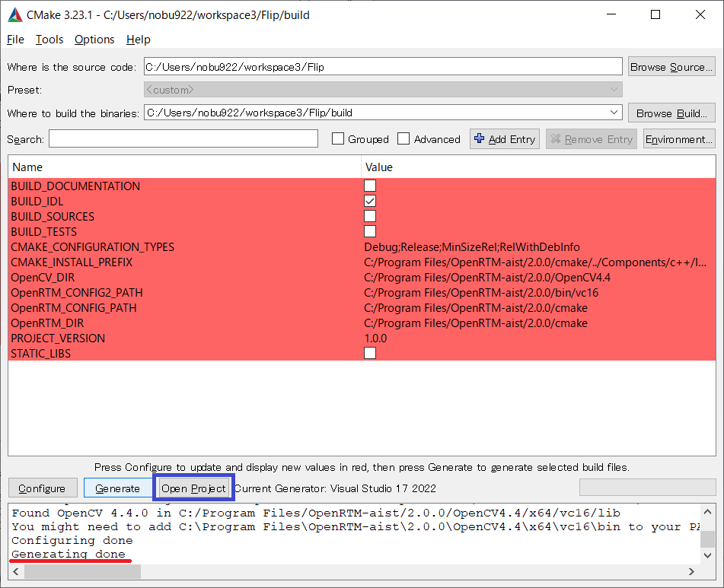The image size is (724, 588).
Task: Click output scrollbar up arrow
Action: 707,511
